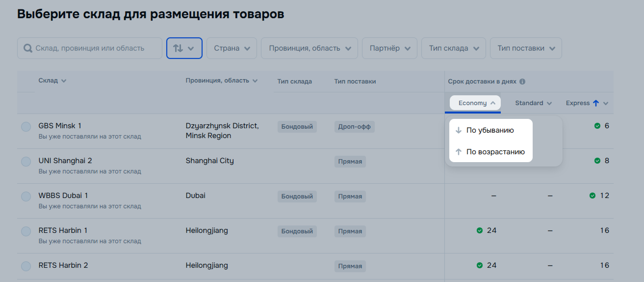Click the magnifier icon in the search field
The height and width of the screenshot is (282, 644).
tap(28, 48)
